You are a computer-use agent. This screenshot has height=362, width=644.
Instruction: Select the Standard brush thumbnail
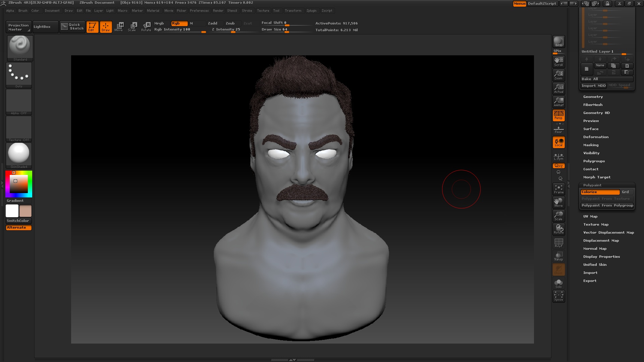pyautogui.click(x=19, y=47)
